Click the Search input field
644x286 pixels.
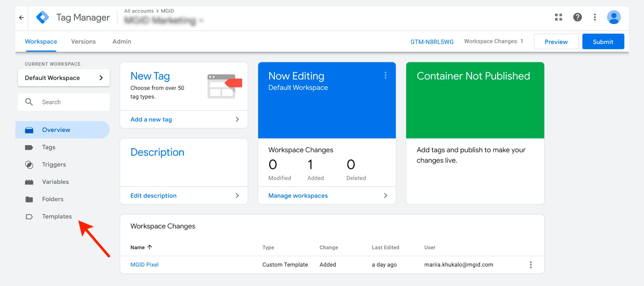tap(64, 102)
